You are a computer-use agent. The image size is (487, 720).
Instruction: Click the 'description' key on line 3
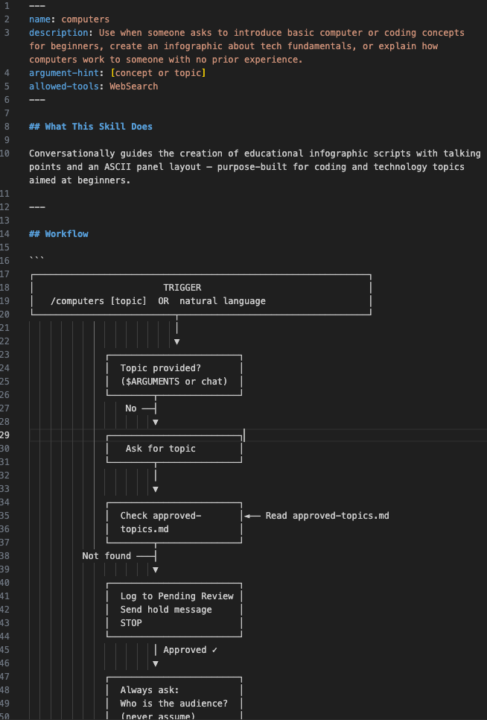(x=58, y=33)
